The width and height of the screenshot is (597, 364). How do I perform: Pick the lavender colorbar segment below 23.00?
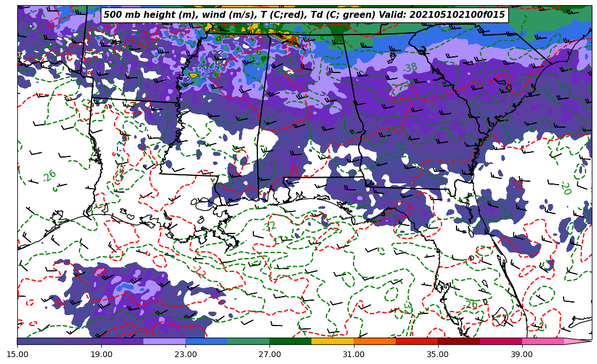[165, 341]
